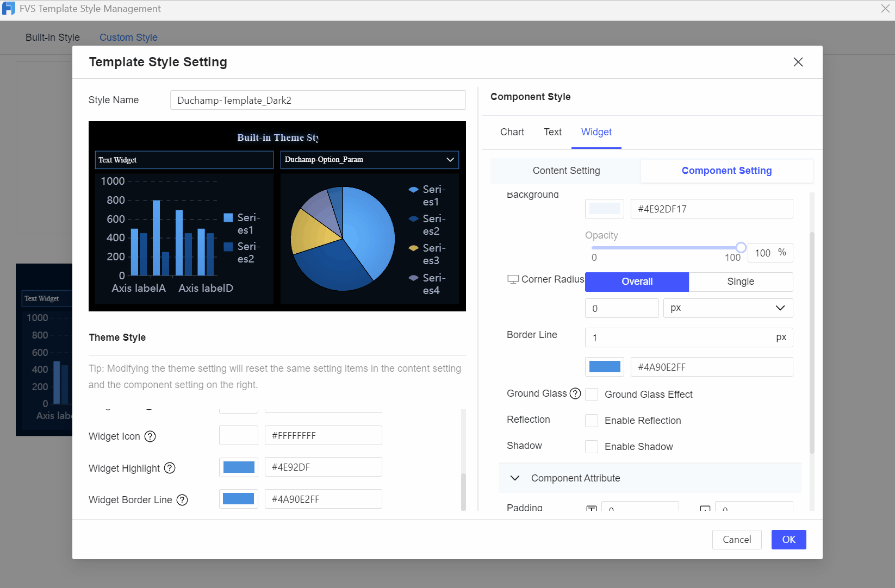Click the Text Widget box in preview

pyautogui.click(x=184, y=160)
